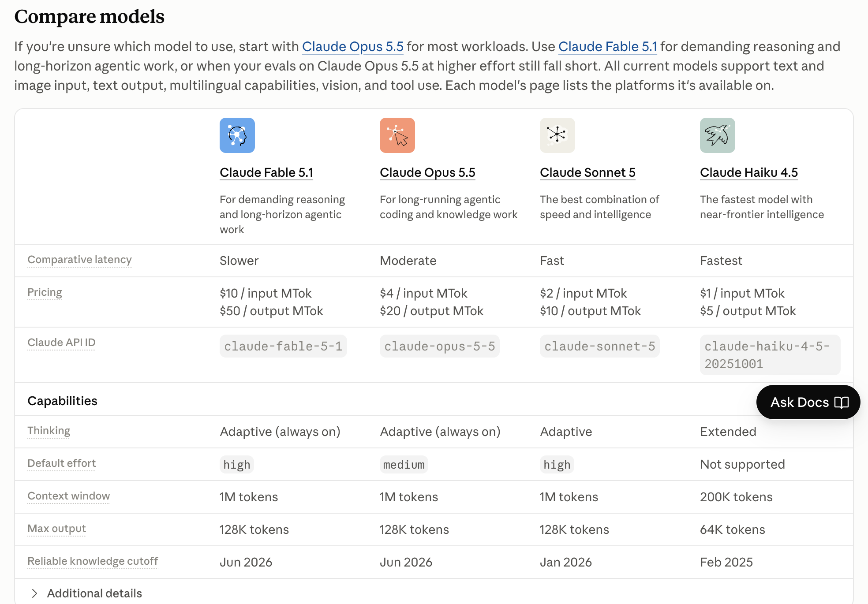The height and width of the screenshot is (604, 868).
Task: Click the blue Claude Fable 5.1 icon
Action: [237, 135]
